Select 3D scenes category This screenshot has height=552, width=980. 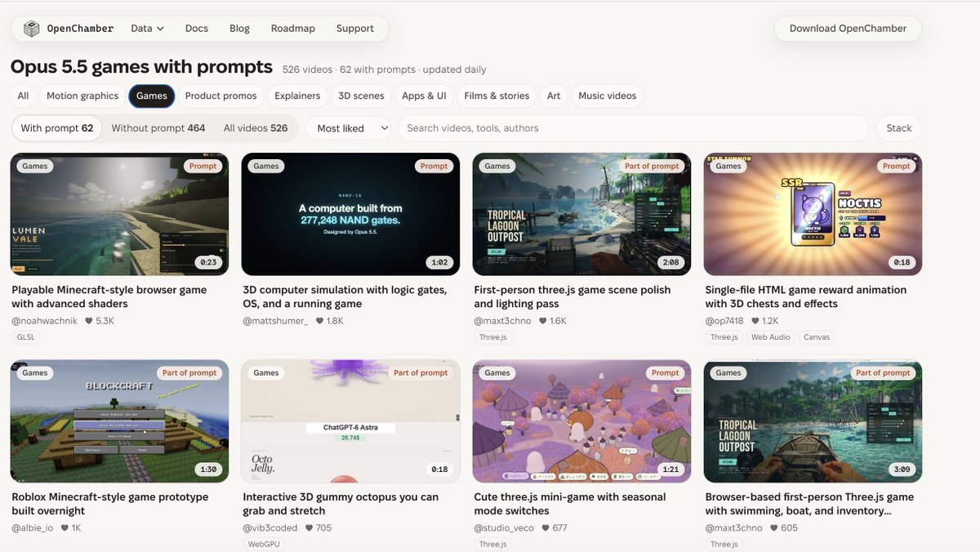coord(361,96)
